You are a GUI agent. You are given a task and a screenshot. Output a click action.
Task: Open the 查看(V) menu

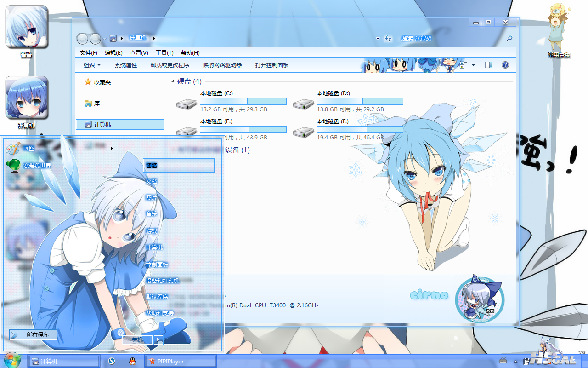pos(139,53)
